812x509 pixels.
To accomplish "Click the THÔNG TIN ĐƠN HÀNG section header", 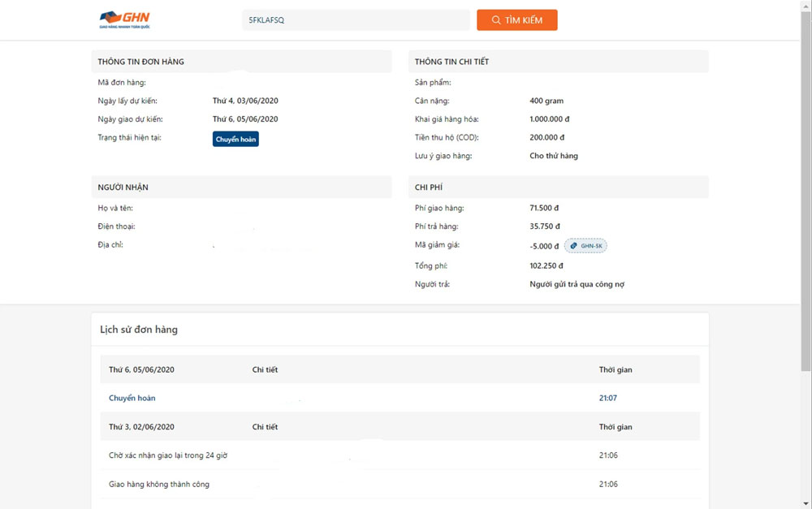I will coord(146,62).
